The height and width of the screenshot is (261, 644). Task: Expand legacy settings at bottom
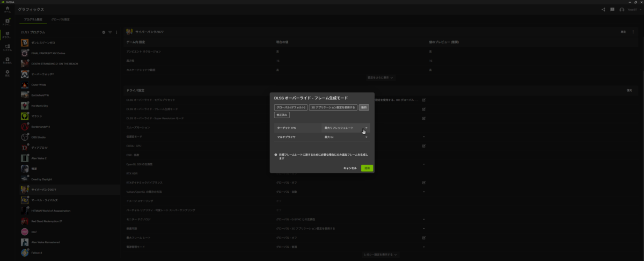[x=380, y=254]
